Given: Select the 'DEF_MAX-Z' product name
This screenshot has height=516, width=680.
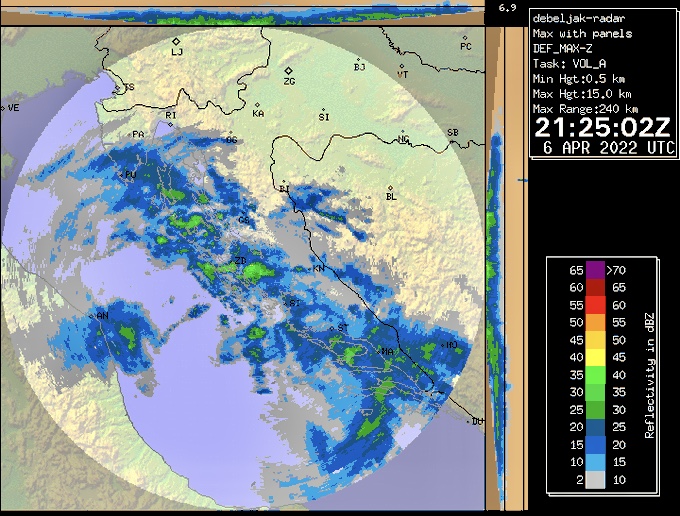Looking at the screenshot, I should pos(562,49).
